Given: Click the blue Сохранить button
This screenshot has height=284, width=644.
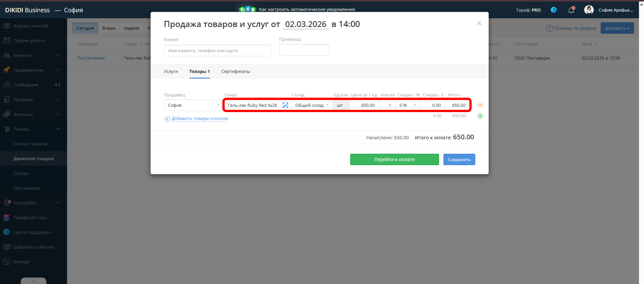Looking at the screenshot, I should tap(459, 159).
